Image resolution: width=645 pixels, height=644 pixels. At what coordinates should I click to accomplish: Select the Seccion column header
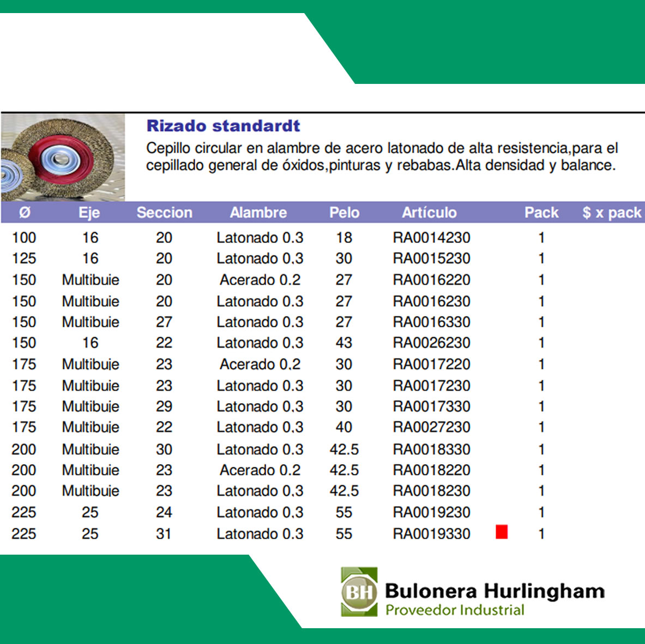[164, 212]
